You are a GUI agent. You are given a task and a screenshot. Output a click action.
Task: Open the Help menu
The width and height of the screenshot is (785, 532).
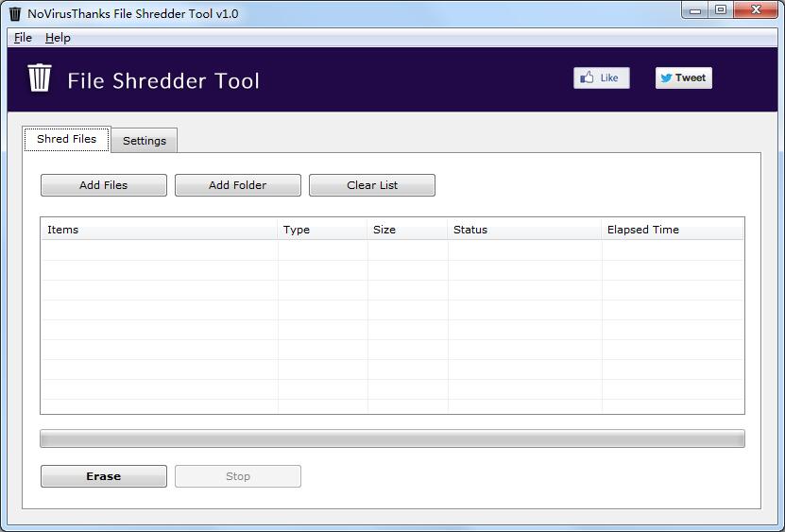tap(58, 38)
